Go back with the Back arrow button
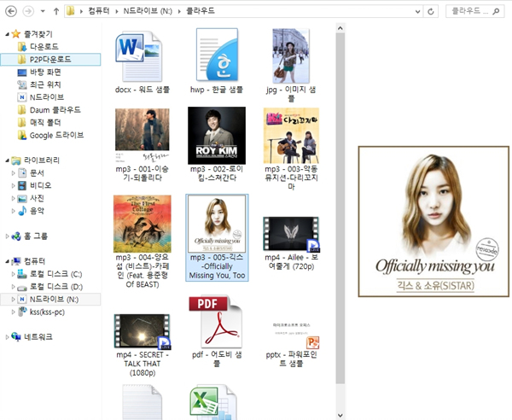The width and height of the screenshot is (512, 420). pyautogui.click(x=11, y=11)
